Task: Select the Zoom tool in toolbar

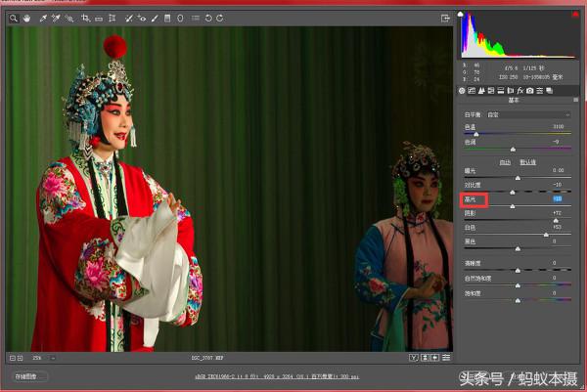Action: pos(14,18)
